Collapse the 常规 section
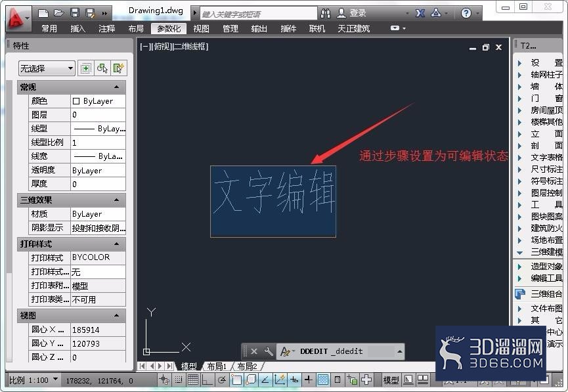This screenshot has height=392, width=568. [x=117, y=87]
